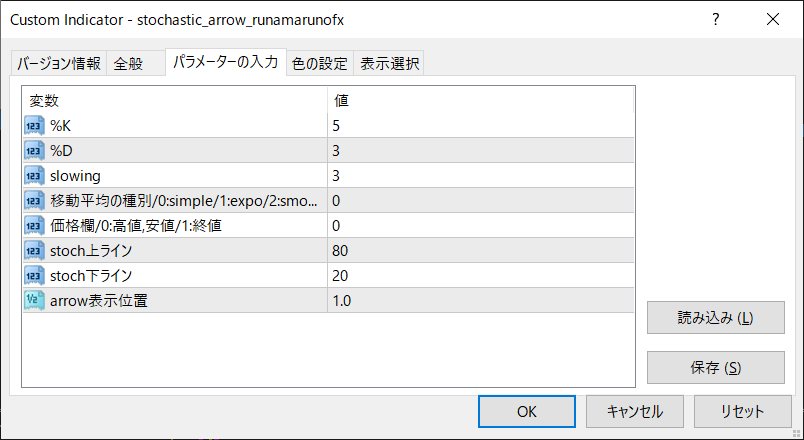Click the icon beside stoch下ライン
Image resolution: width=804 pixels, height=440 pixels.
(x=34, y=275)
